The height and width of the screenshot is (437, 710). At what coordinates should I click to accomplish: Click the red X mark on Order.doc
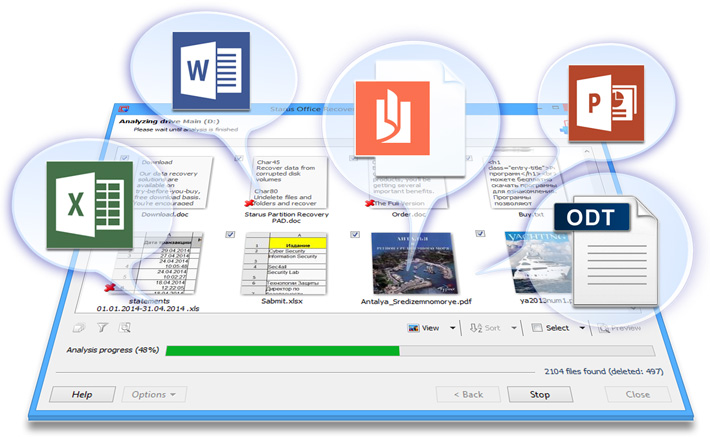(x=369, y=203)
